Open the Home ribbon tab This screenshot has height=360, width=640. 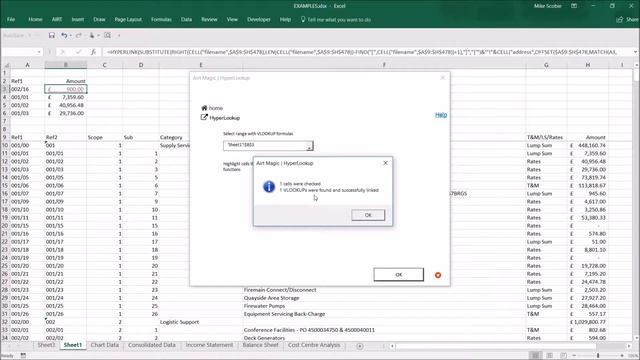coord(35,19)
